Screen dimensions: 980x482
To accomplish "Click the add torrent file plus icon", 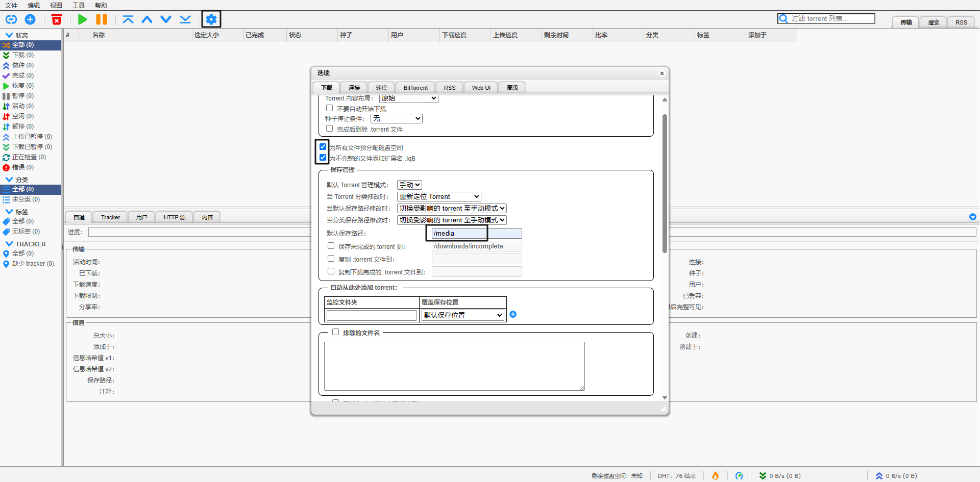I will (30, 19).
